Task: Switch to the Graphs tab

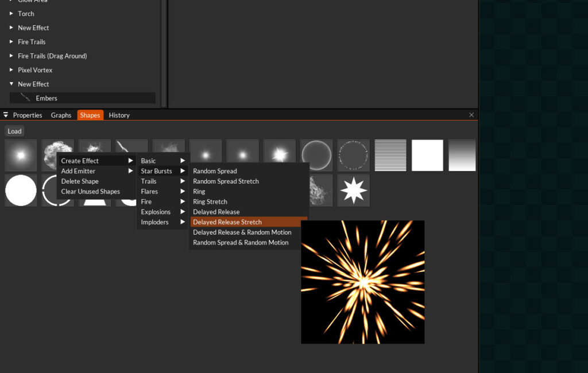Action: [61, 115]
